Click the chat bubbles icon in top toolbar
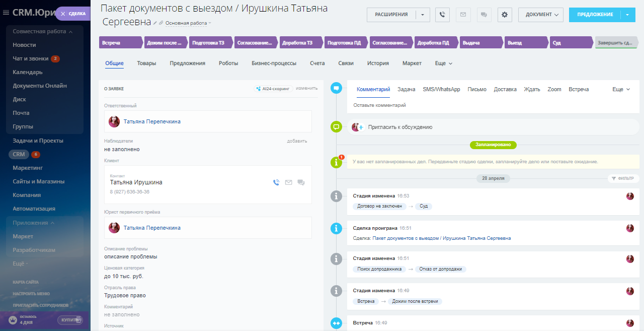644x331 pixels. pyautogui.click(x=484, y=15)
